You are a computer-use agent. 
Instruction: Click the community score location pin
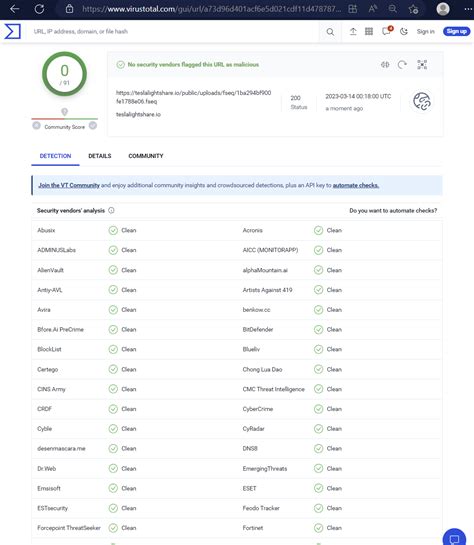coord(64,112)
